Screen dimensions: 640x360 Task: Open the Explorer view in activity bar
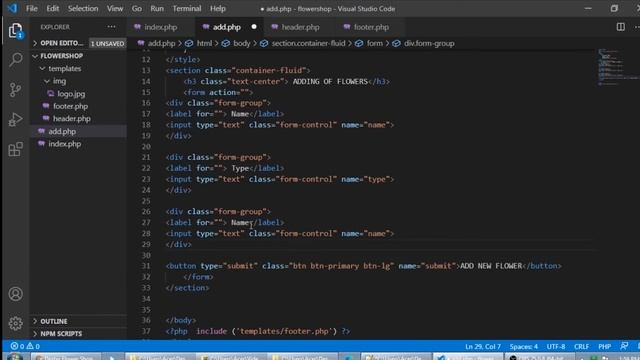(x=16, y=31)
